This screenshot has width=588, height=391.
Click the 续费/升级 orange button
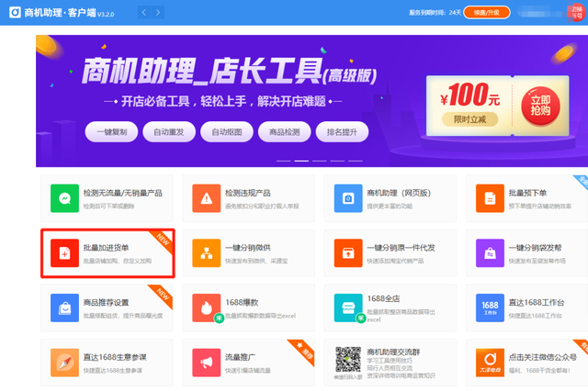487,12
